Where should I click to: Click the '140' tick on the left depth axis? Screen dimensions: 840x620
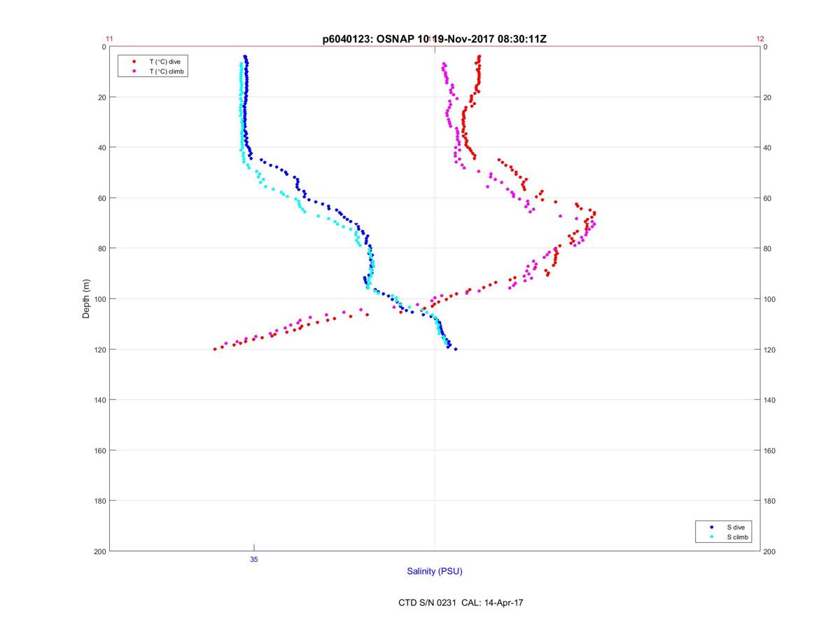pos(99,400)
